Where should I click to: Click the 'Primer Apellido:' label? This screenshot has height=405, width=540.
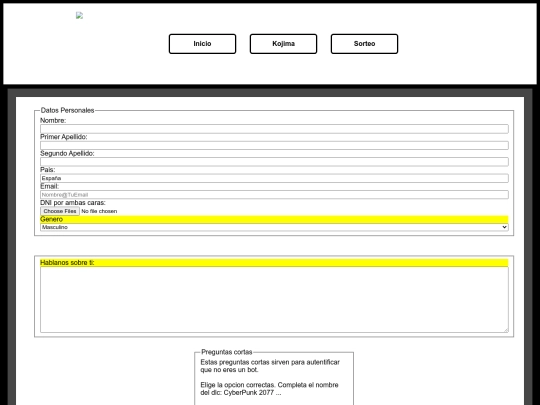coord(64,137)
